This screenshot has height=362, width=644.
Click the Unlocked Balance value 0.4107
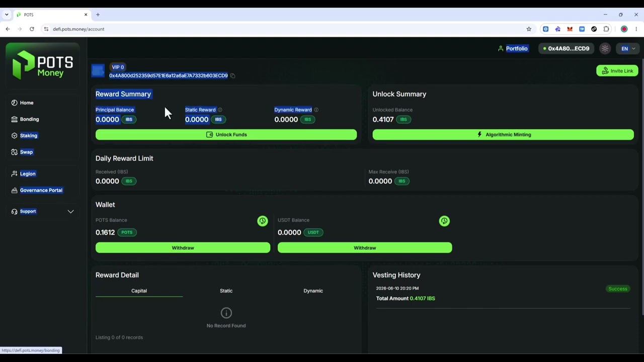coord(383,120)
